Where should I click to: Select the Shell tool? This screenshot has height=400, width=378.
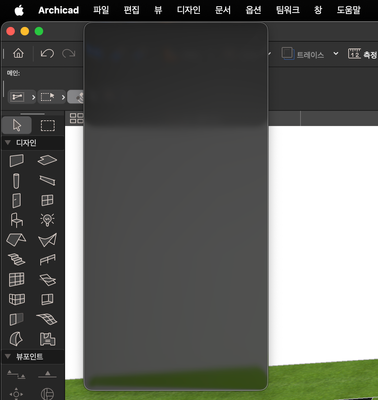47,240
